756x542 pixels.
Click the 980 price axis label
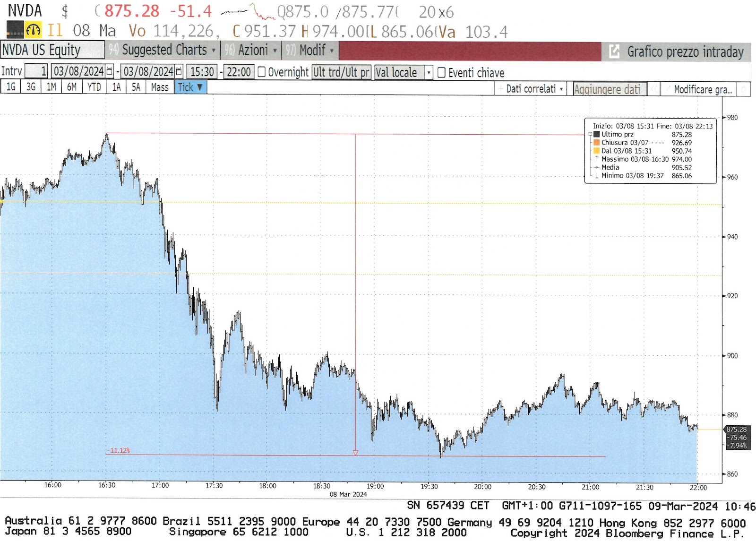point(732,117)
